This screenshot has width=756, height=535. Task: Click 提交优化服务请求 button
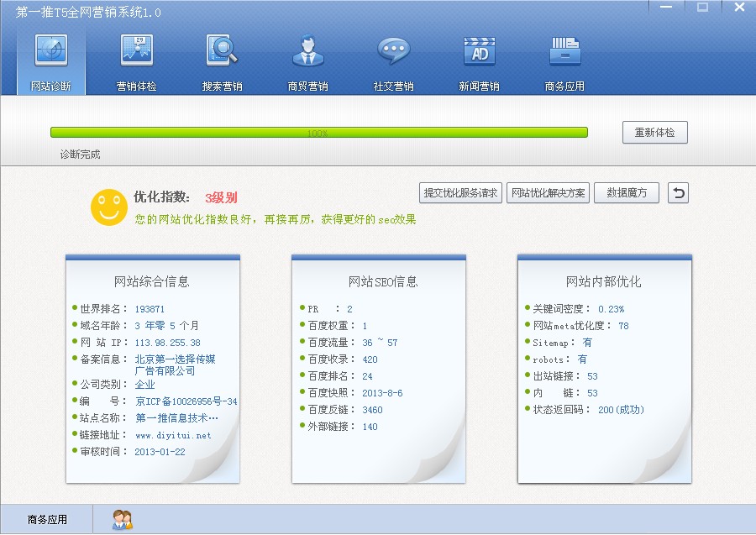point(461,193)
